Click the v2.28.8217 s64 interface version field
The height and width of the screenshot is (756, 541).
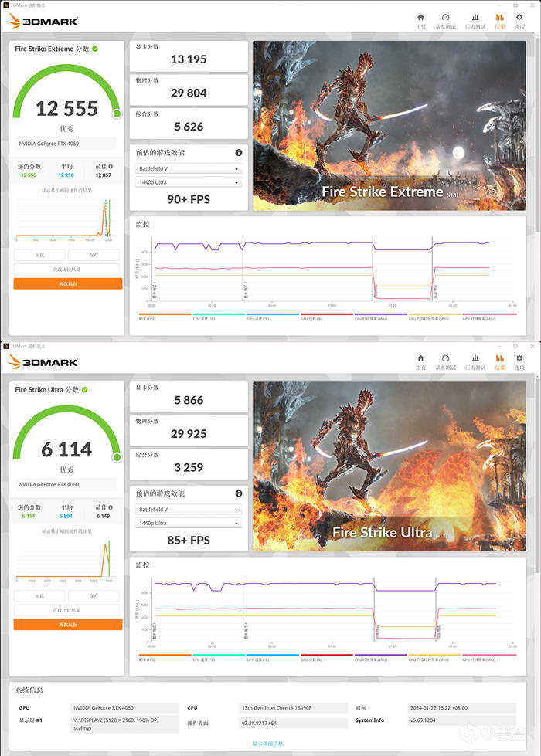(294, 723)
